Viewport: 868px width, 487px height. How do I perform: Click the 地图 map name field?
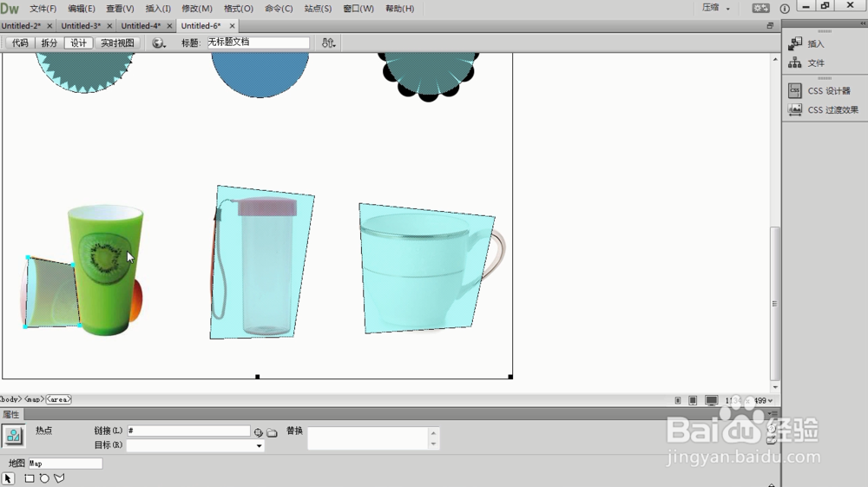65,464
